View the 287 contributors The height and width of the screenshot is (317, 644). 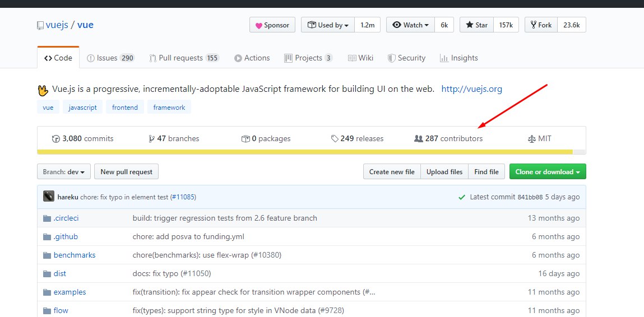point(448,138)
